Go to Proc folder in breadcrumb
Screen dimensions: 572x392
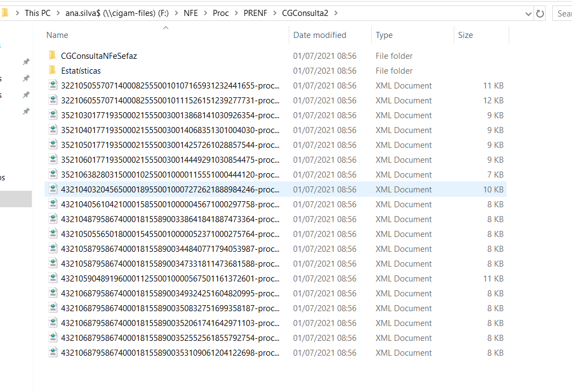click(x=221, y=13)
